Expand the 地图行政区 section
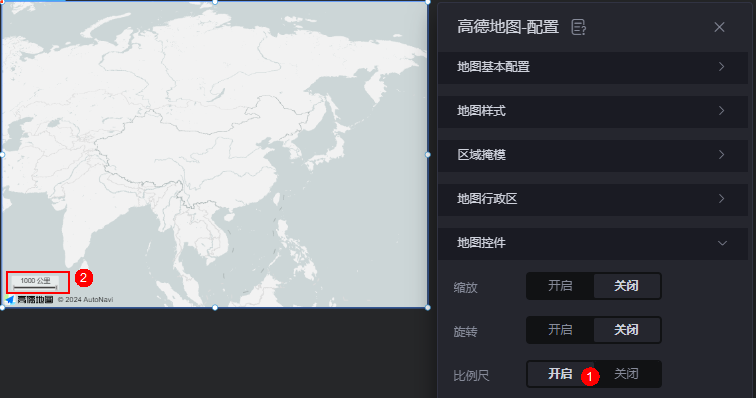Image resolution: width=756 pixels, height=398 pixels. [593, 199]
